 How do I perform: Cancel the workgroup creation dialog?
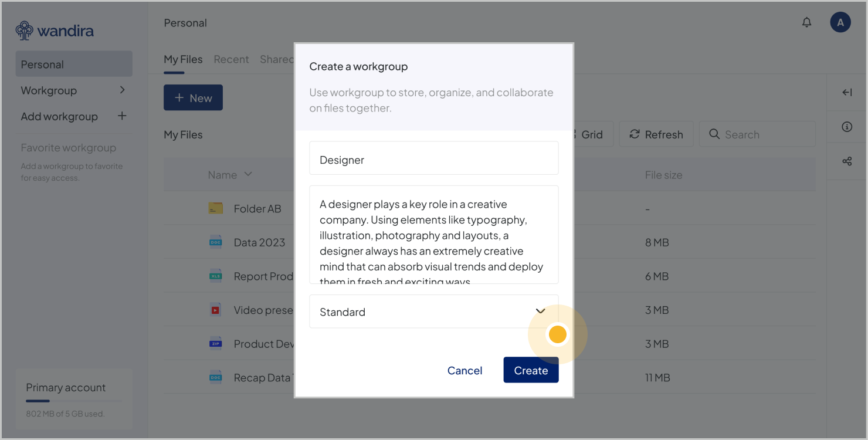pos(464,370)
